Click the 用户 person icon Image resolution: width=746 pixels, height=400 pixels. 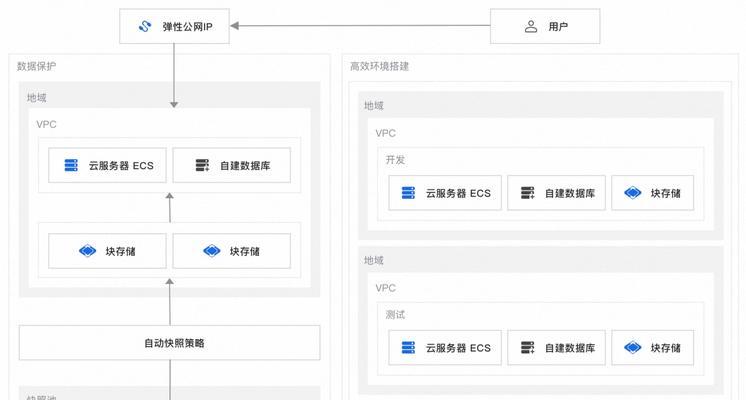click(531, 26)
